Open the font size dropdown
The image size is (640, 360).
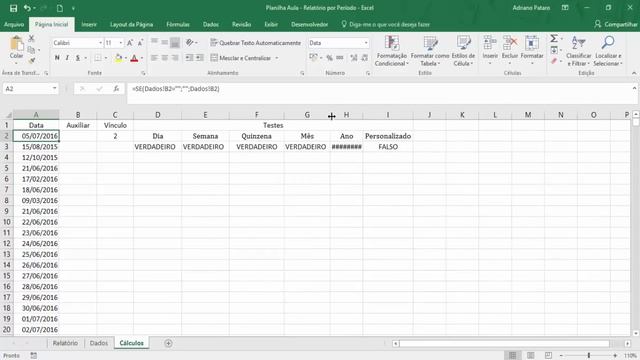click(121, 43)
